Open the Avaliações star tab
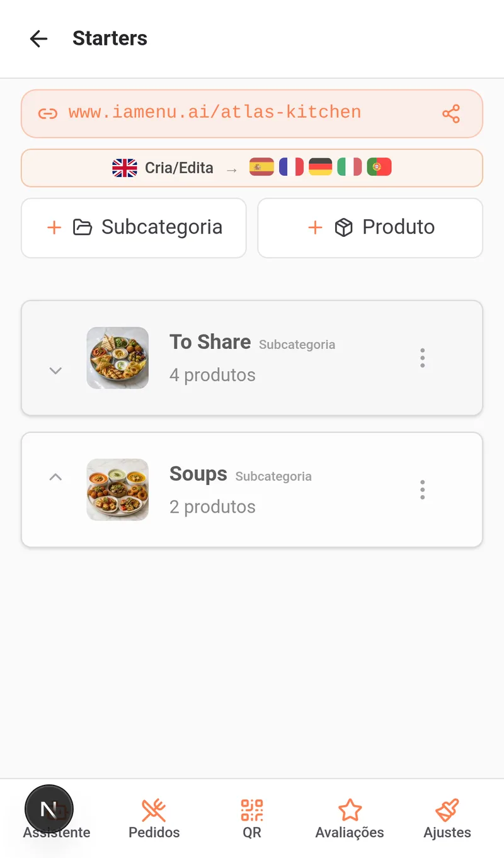The image size is (504, 858). pyautogui.click(x=350, y=819)
